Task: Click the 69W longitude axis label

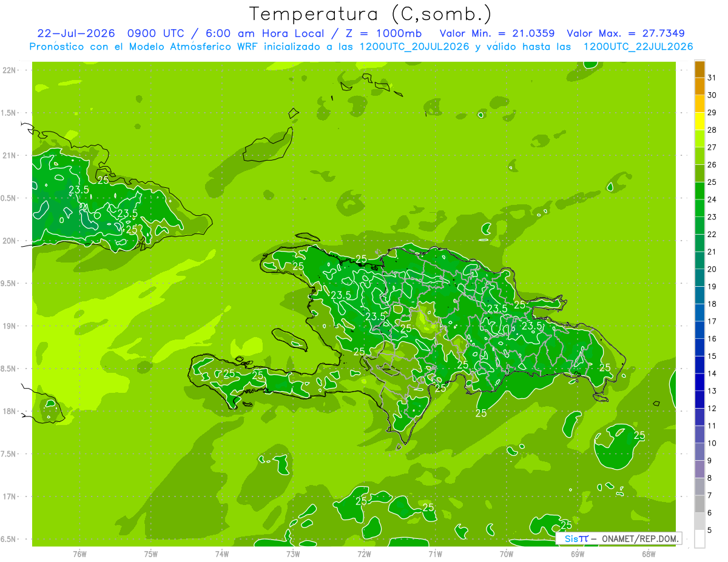Action: 578,554
